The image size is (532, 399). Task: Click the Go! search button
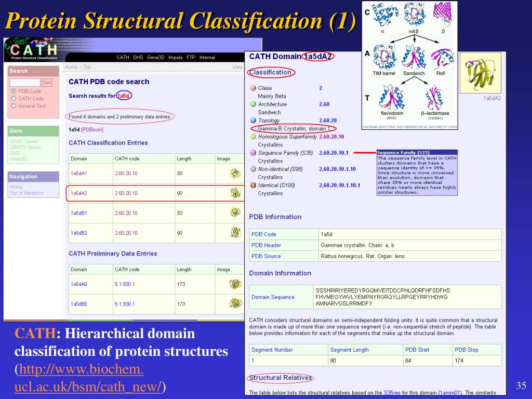(46, 83)
